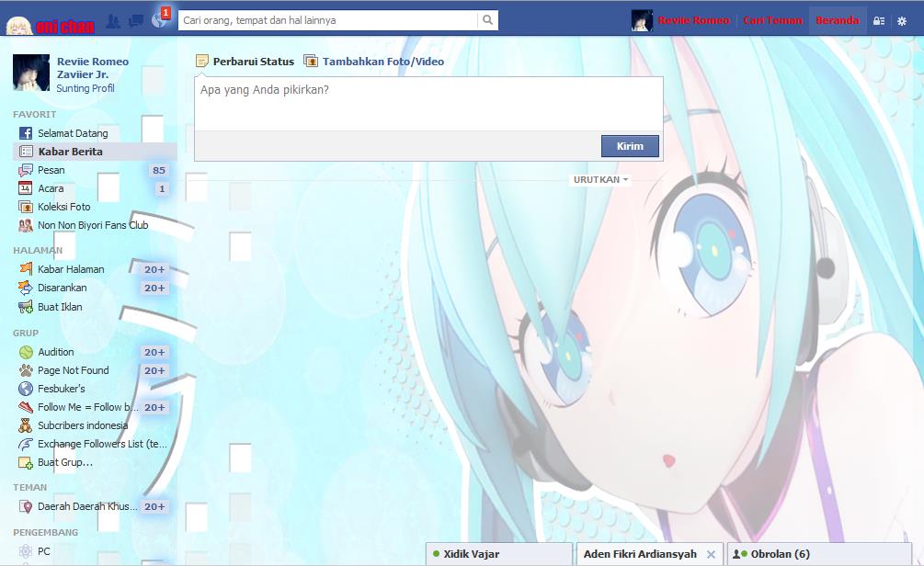Open the Pesan link in Favorit
The height and width of the screenshot is (566, 924).
(x=51, y=170)
